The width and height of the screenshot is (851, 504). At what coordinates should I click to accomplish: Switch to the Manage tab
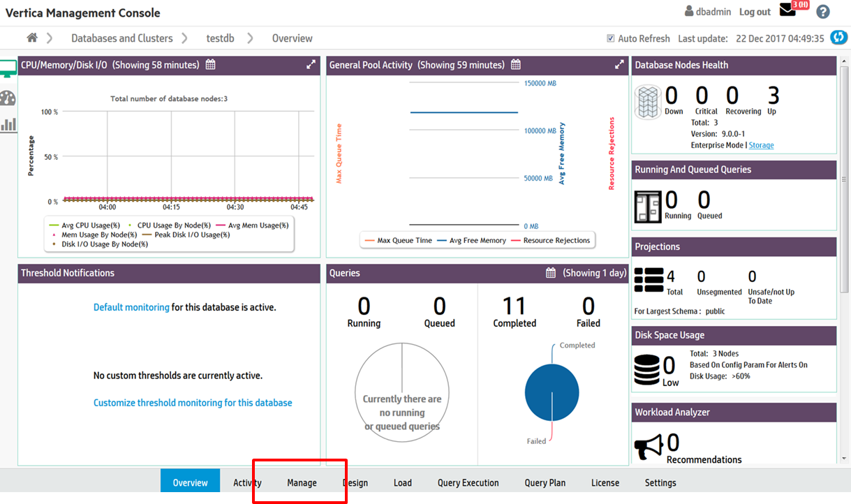click(x=302, y=482)
